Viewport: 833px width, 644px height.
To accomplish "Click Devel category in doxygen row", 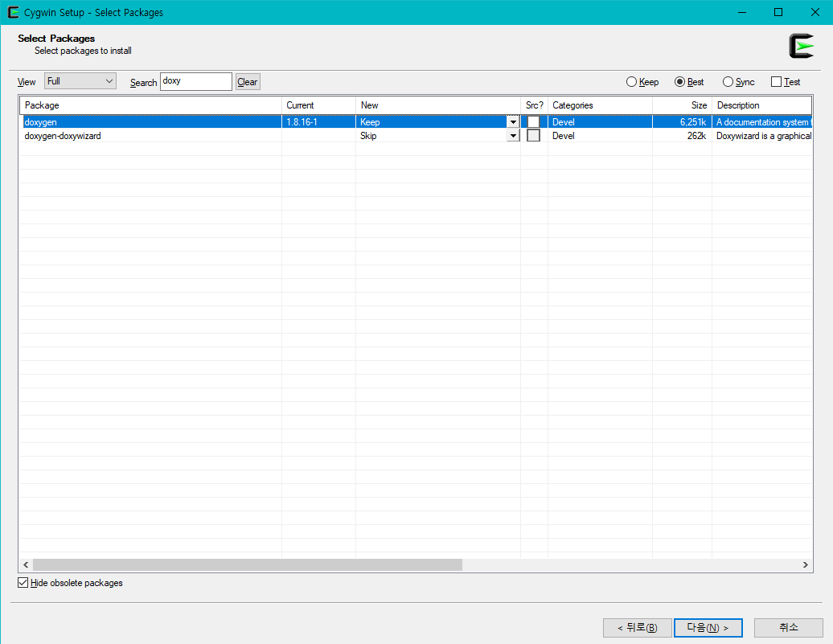I will click(x=563, y=122).
